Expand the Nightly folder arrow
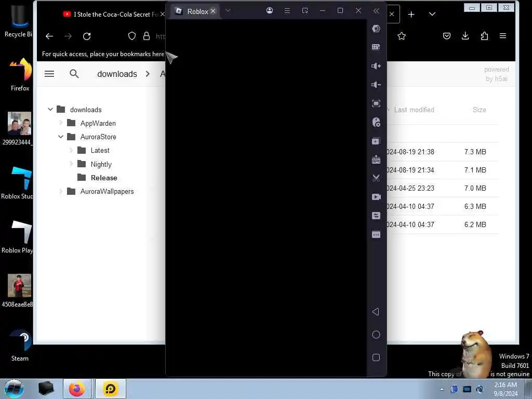The width and height of the screenshot is (532, 399). [x=71, y=164]
